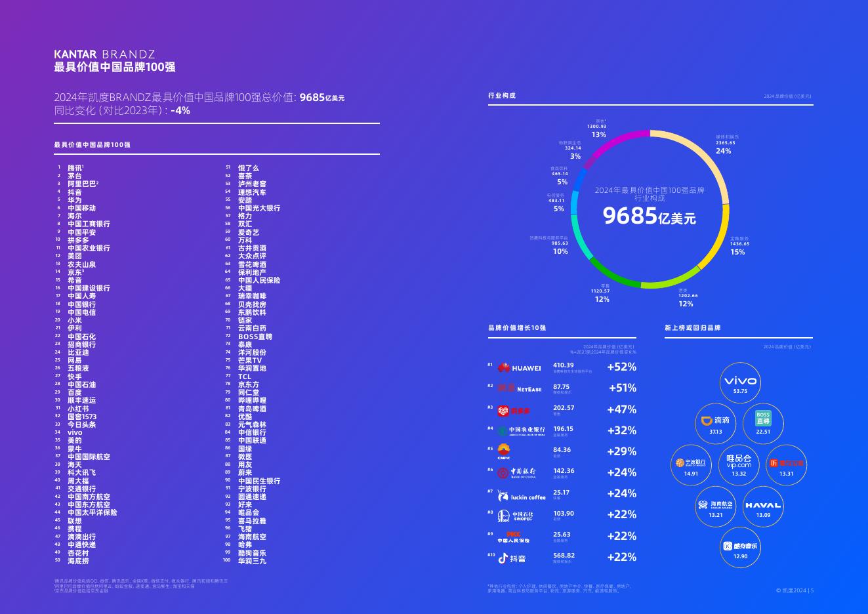868x614 pixels.
Task: Click the CNPC logo at growth rank 5
Action: (x=504, y=452)
